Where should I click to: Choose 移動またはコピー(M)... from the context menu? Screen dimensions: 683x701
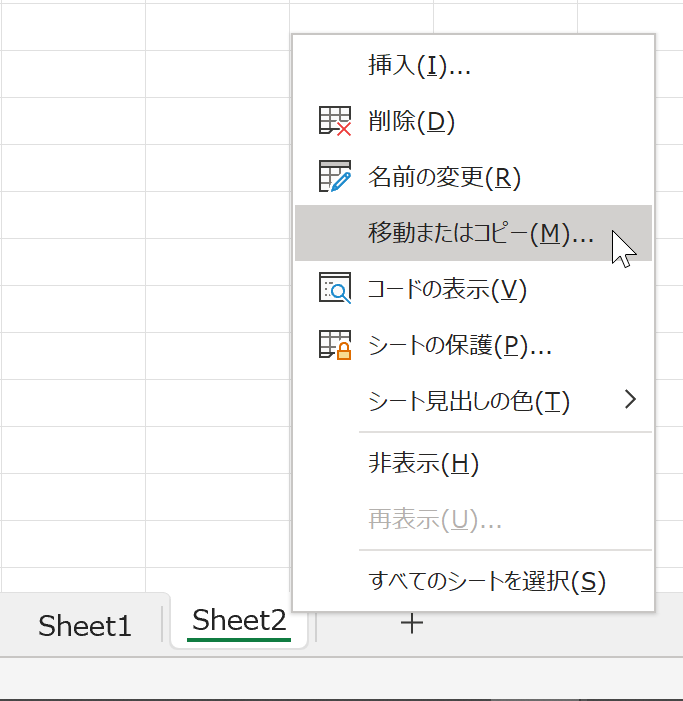[x=473, y=233]
